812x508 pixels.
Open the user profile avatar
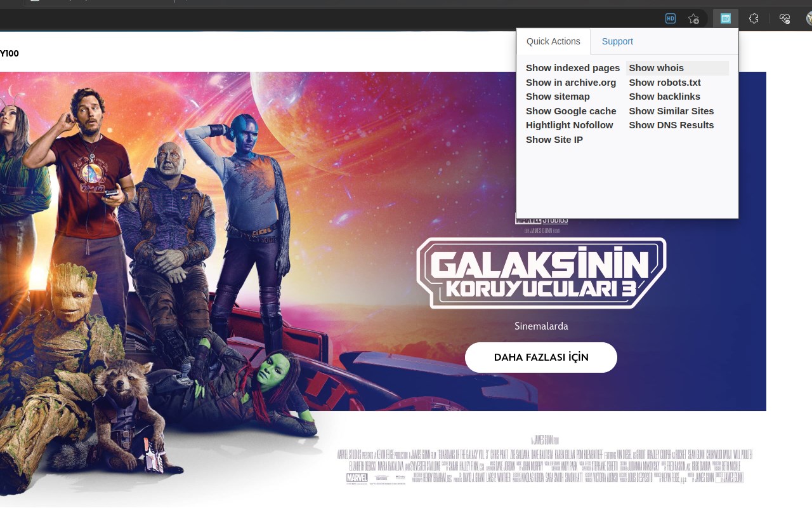tap(809, 18)
